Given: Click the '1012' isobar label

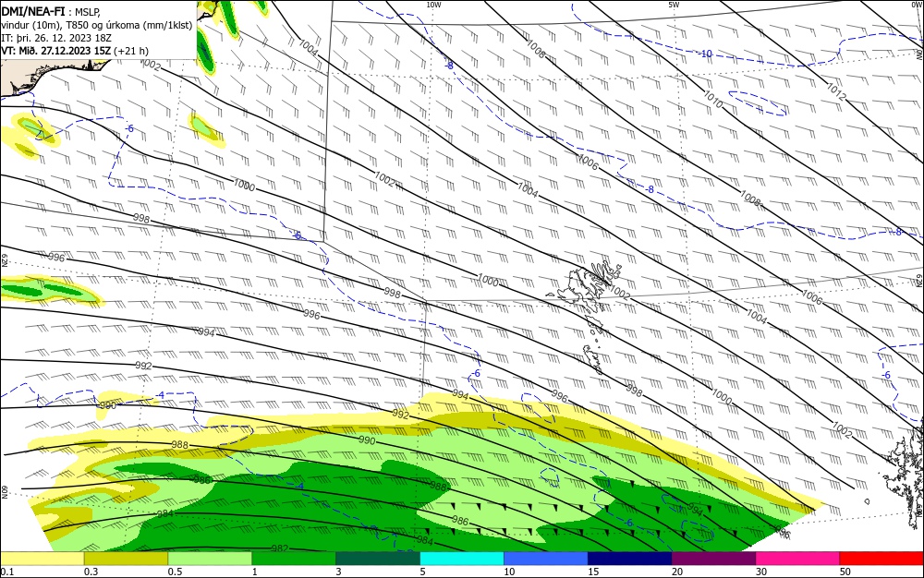Looking at the screenshot, I should pos(836,91).
